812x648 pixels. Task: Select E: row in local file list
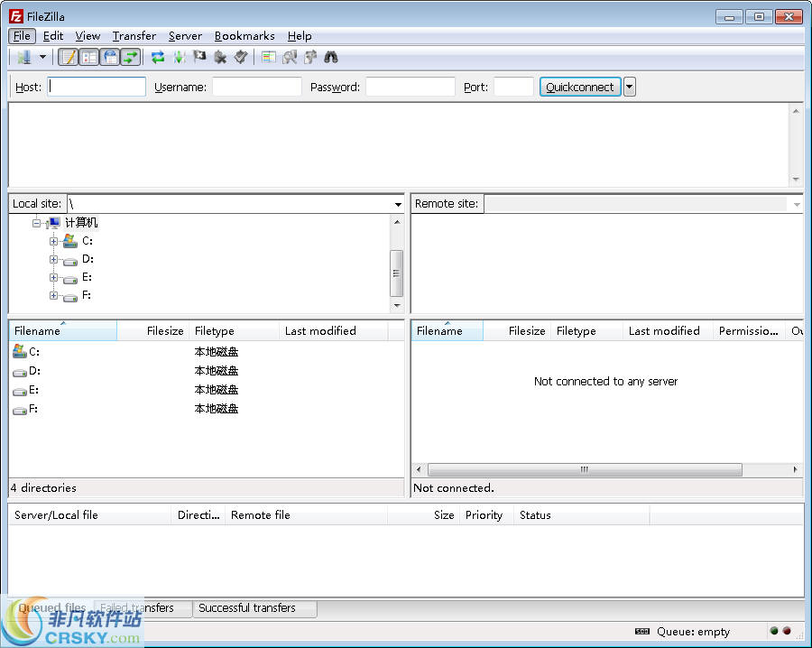coord(206,390)
